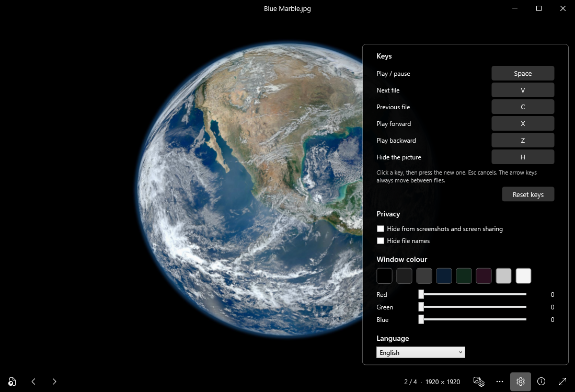Click the Red slider track

tap(473, 294)
